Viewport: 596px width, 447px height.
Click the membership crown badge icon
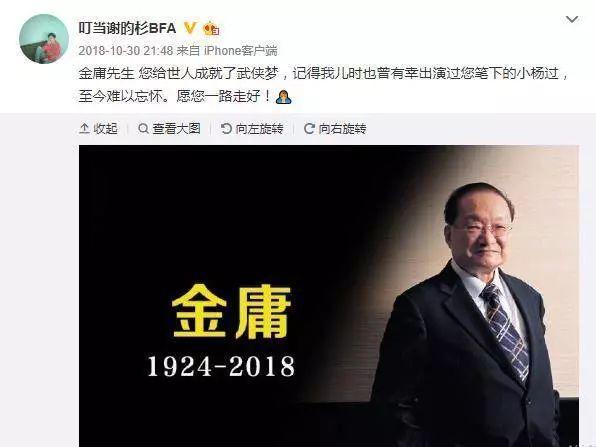[211, 29]
